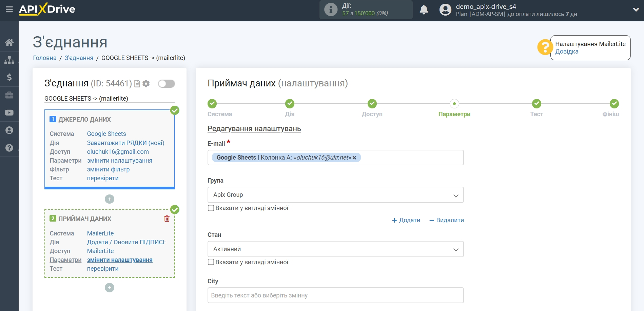Image resolution: width=644 pixels, height=311 pixels.
Task: Open the connection settings gear icon
Action: (146, 84)
